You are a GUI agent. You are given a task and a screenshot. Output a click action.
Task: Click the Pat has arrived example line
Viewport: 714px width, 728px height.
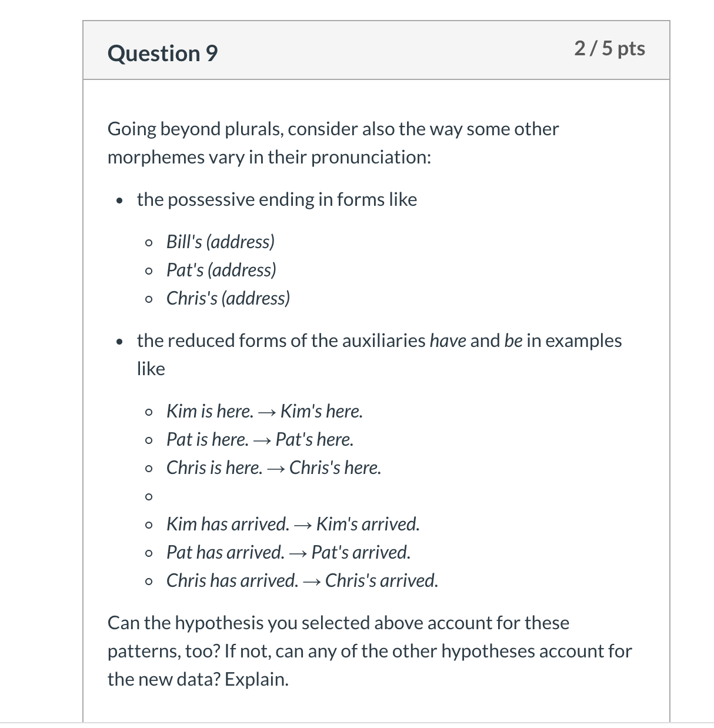tap(289, 552)
